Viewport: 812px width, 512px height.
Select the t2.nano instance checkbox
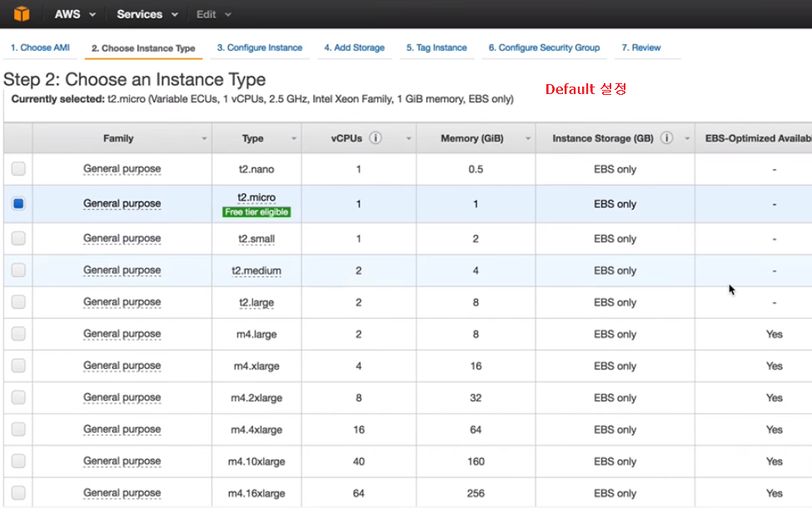click(x=18, y=168)
